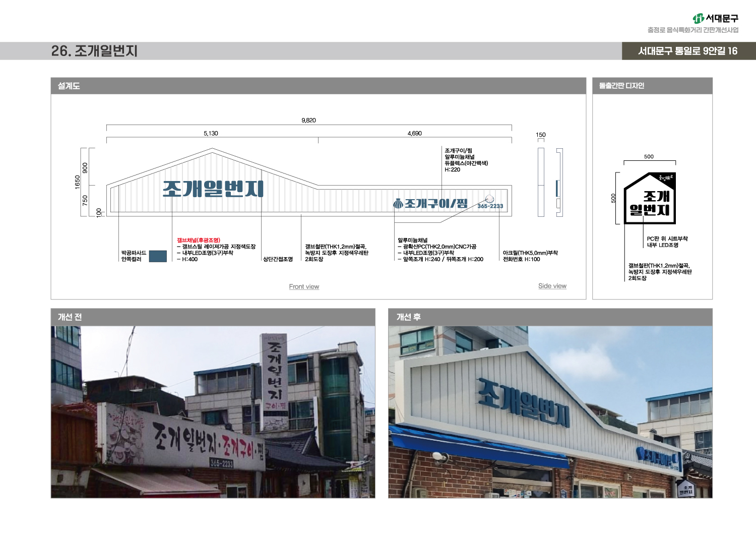Click the 아크릴(THK5.0mm)부착 annotation
The width and height of the screenshot is (756, 535).
pos(530,253)
